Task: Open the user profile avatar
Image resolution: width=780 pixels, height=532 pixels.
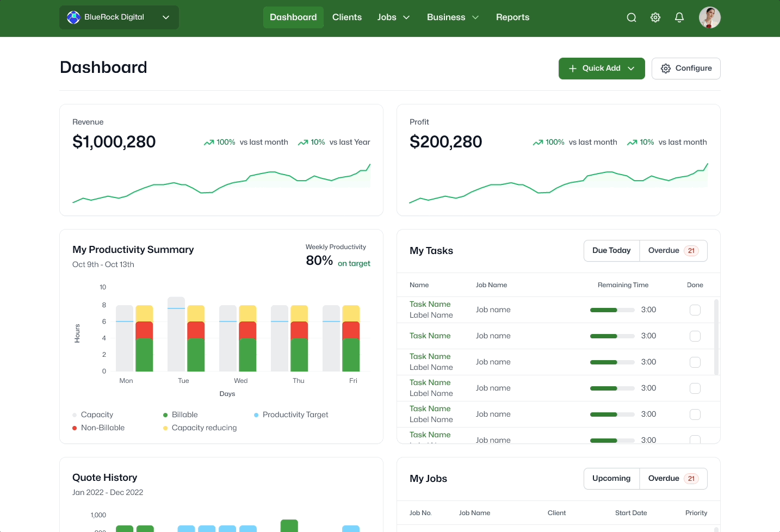Action: 710,17
